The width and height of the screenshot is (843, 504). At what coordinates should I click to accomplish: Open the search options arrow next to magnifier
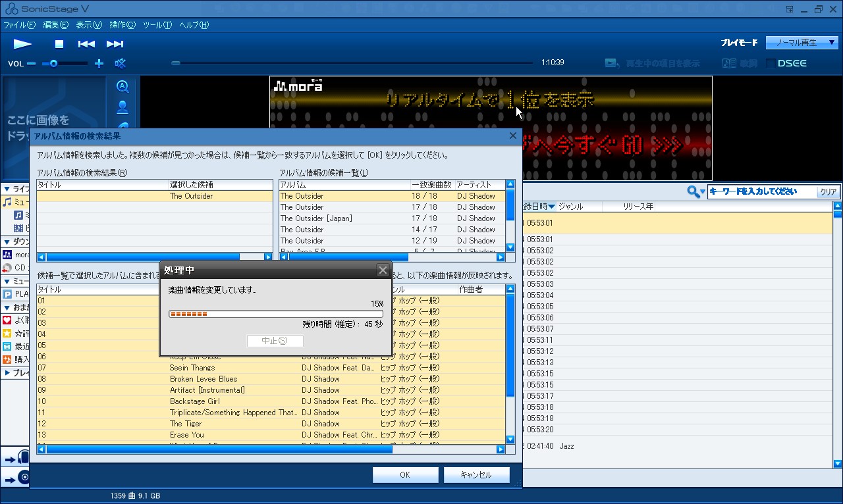pos(703,192)
